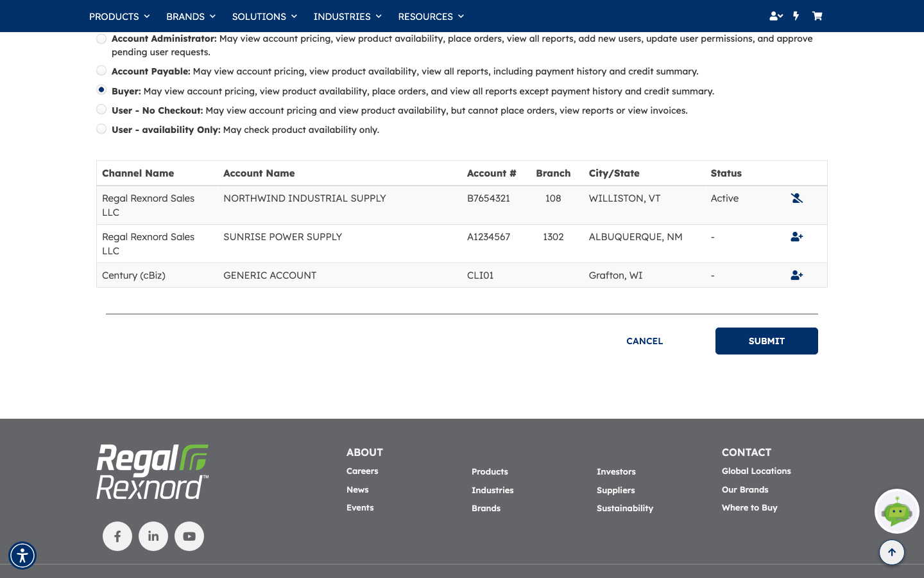Open the News footer link

[x=357, y=489]
